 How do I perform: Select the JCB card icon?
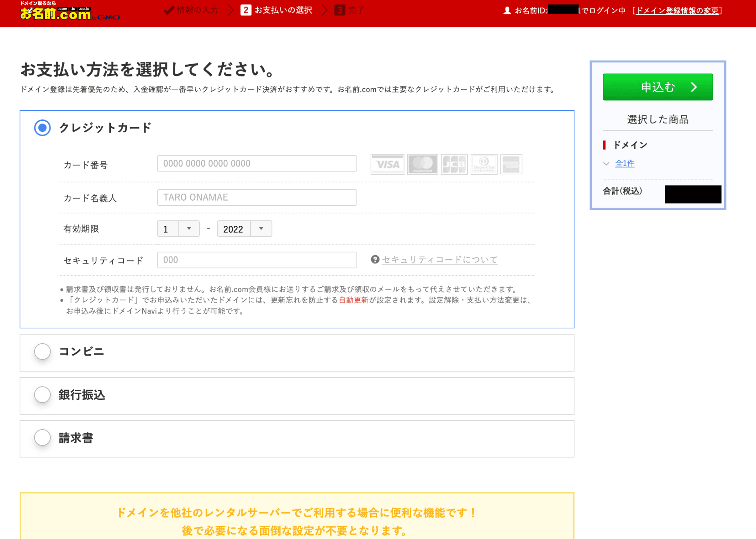point(454,164)
